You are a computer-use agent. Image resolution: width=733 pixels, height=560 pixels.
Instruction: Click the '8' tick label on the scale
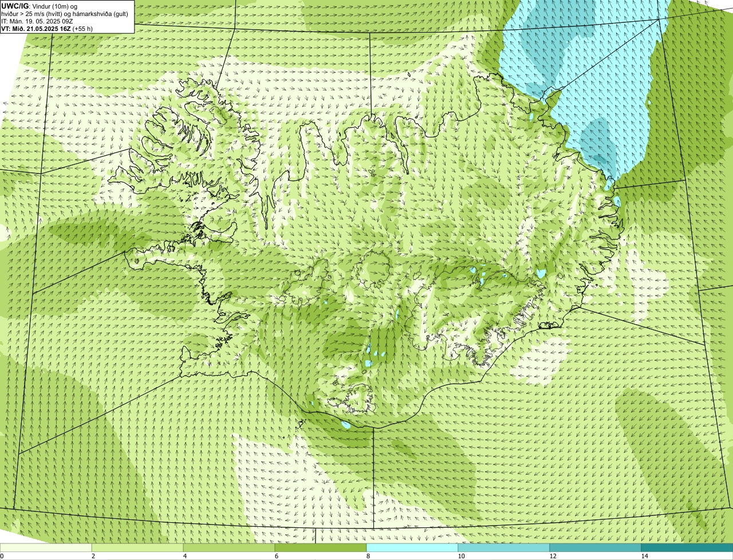click(368, 556)
